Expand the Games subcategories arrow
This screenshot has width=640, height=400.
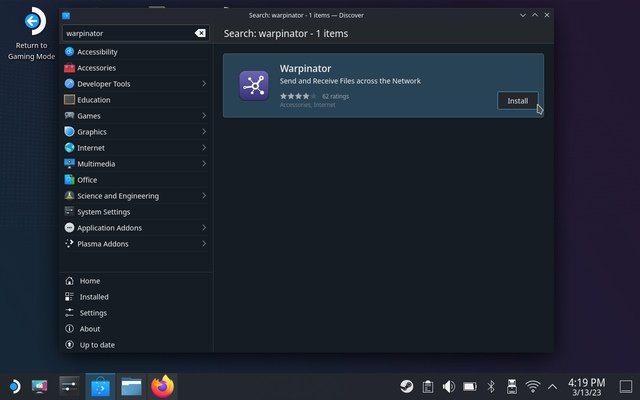pyautogui.click(x=204, y=116)
